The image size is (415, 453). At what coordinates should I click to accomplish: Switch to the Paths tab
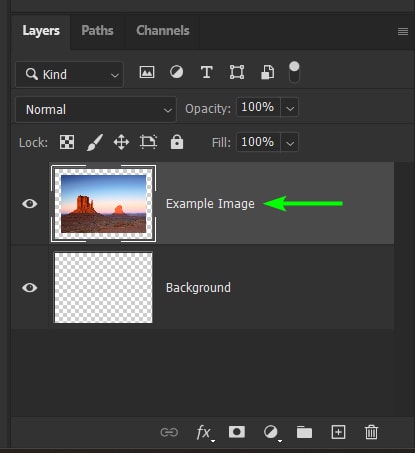(97, 31)
